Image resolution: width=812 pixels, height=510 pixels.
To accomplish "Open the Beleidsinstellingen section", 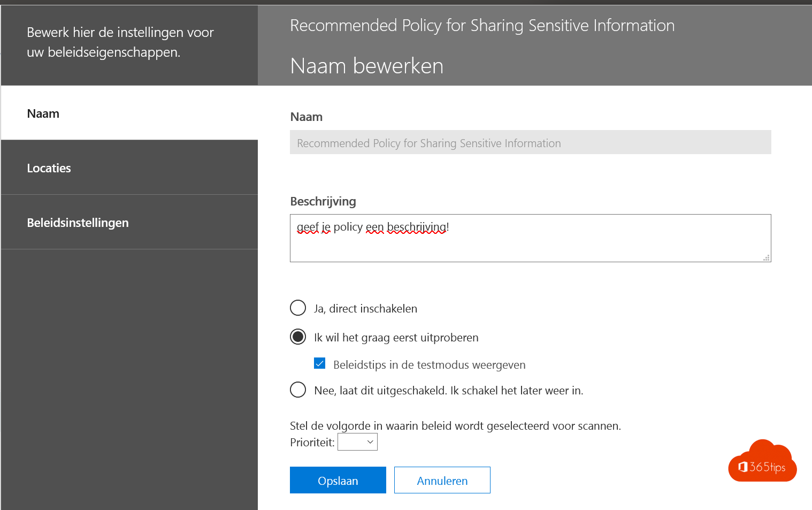I will coord(129,222).
